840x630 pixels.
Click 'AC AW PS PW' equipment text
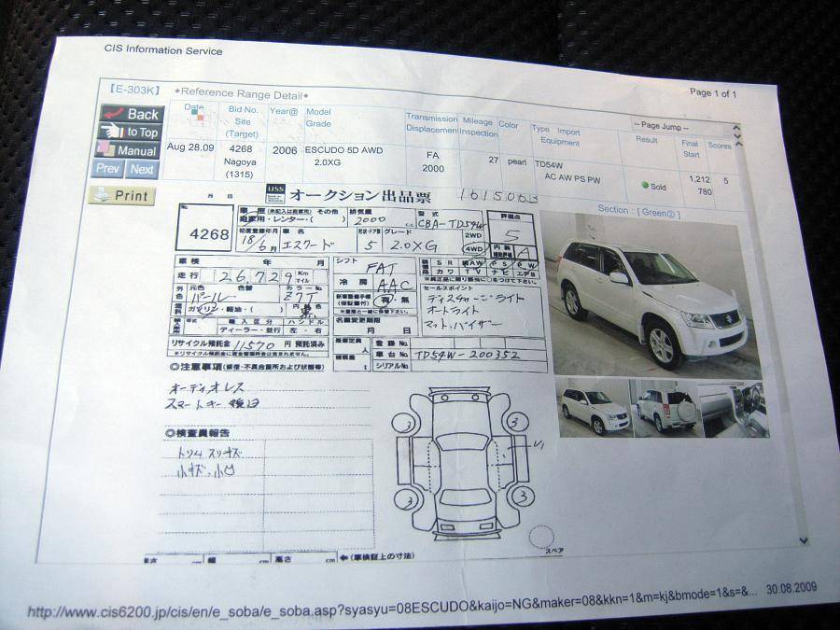point(572,178)
